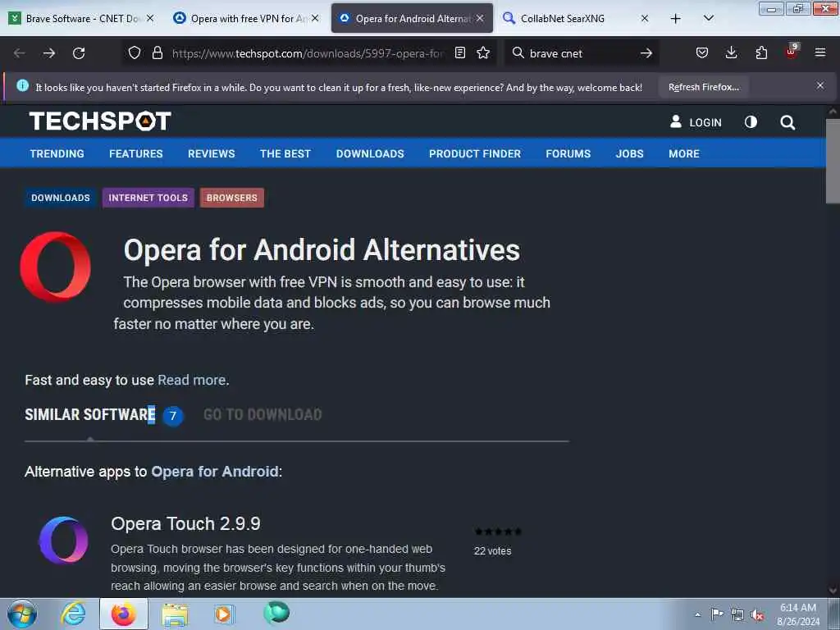Go back to the previous page
This screenshot has width=840, height=630.
[20, 53]
